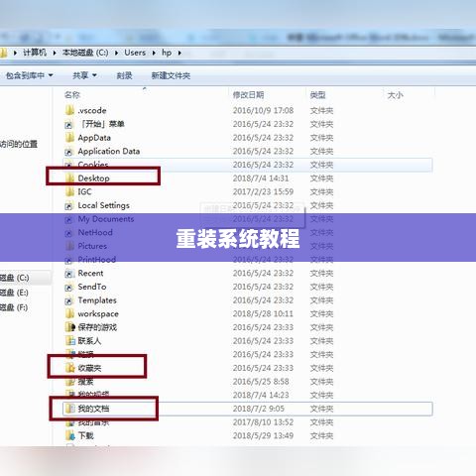The height and width of the screenshot is (476, 476).
Task: Select the 收藏夹 folder name
Action: (x=89, y=368)
